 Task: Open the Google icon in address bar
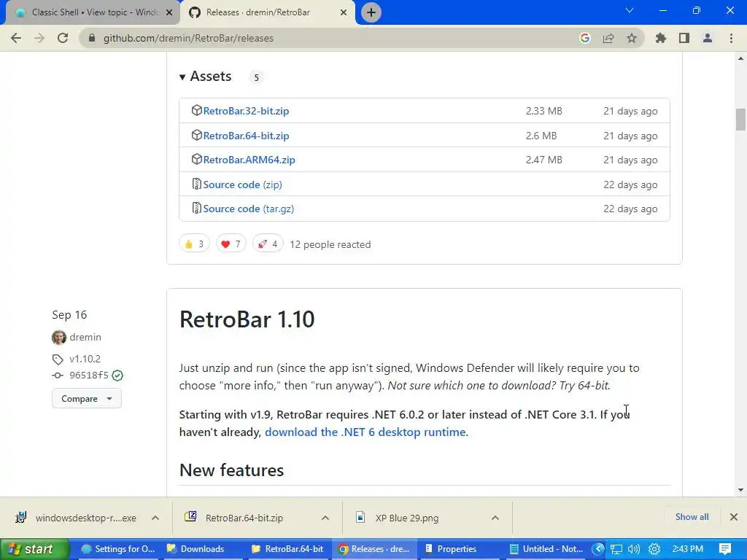point(584,38)
